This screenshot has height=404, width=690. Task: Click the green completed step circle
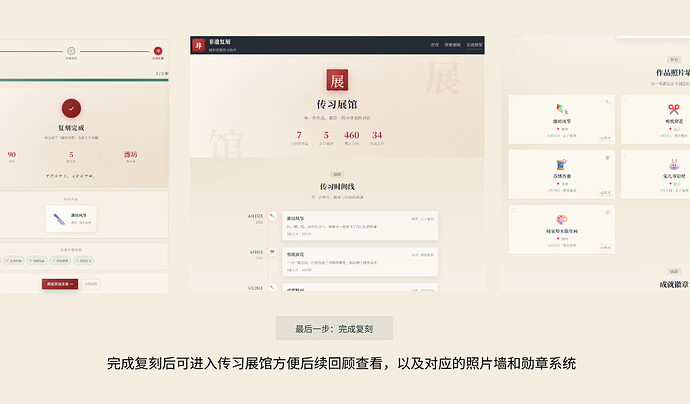click(71, 51)
